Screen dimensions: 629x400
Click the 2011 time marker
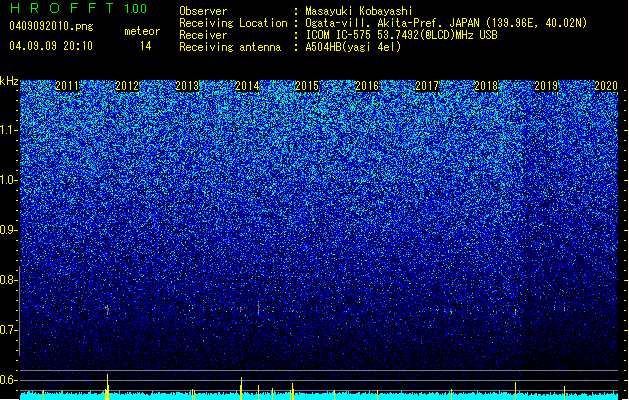click(x=67, y=86)
